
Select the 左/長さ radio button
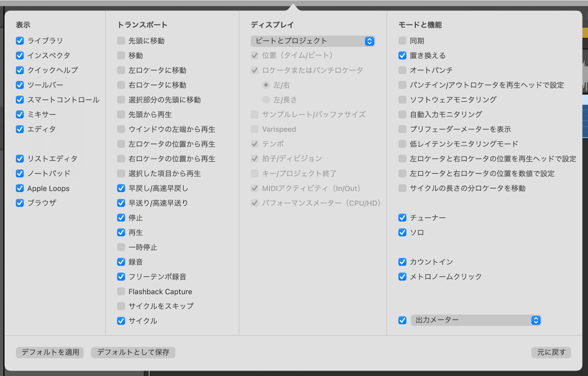click(x=266, y=100)
